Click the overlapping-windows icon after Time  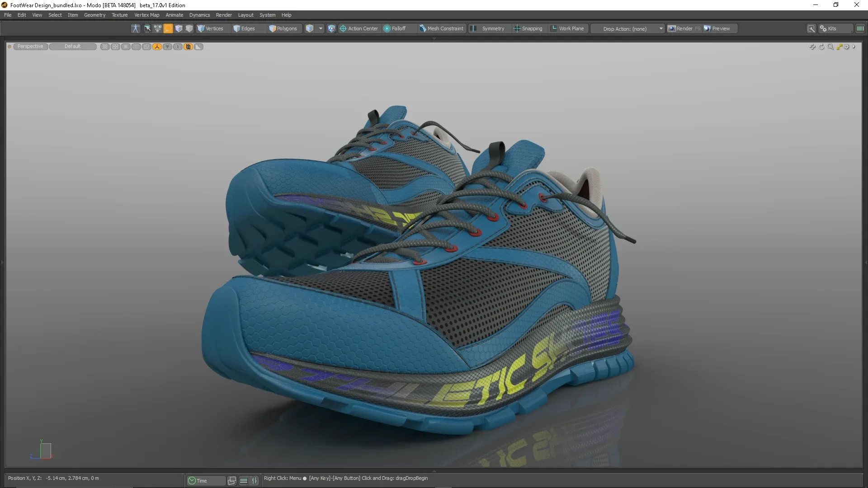click(x=232, y=481)
